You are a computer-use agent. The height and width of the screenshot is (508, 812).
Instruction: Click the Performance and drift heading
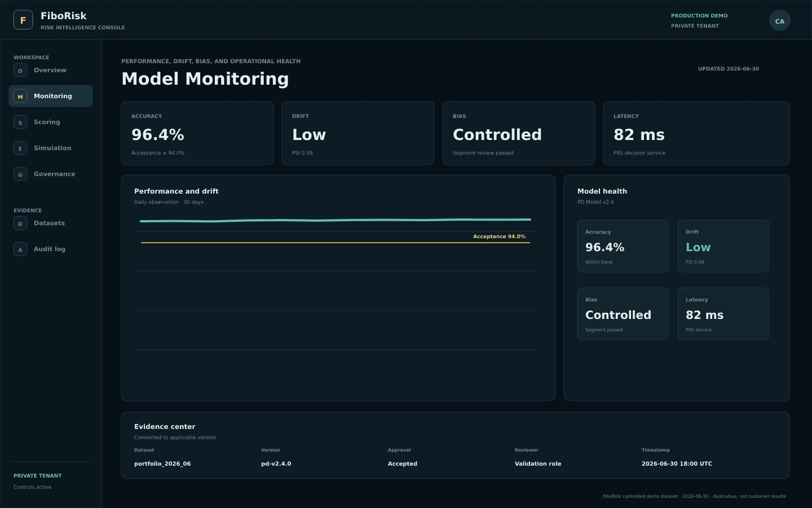tap(176, 191)
